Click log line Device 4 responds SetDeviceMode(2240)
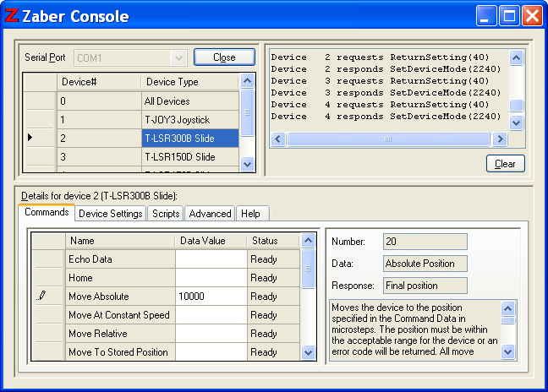This screenshot has width=548, height=392. tap(386, 117)
